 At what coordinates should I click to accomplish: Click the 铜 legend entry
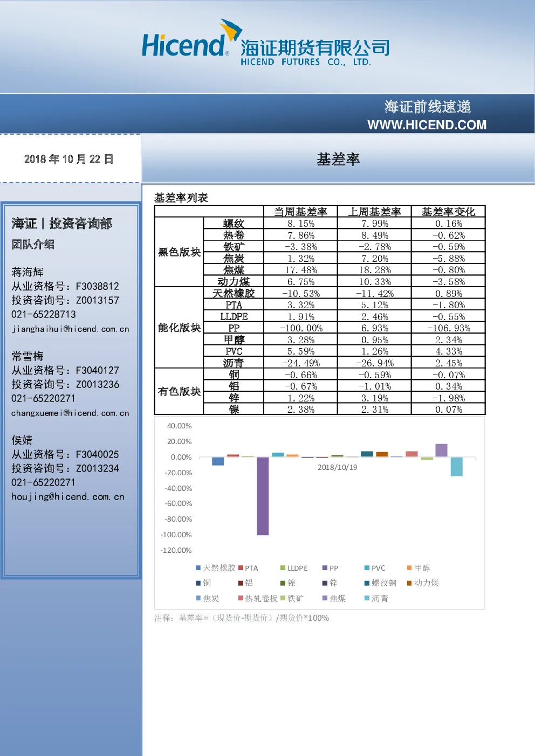(x=203, y=583)
